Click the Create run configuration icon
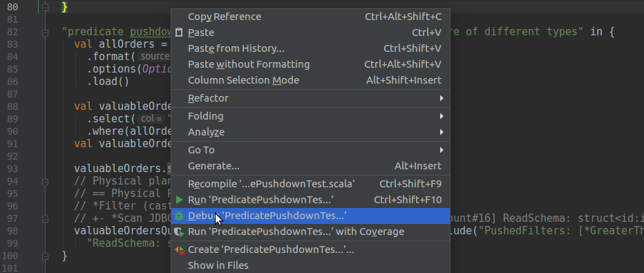The image size is (644, 273). pos(180,250)
